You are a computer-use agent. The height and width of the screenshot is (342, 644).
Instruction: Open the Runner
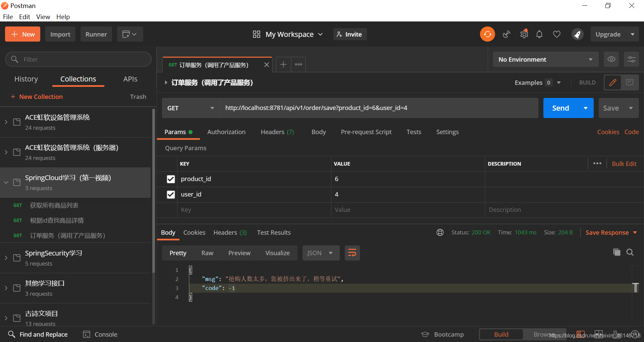(96, 34)
